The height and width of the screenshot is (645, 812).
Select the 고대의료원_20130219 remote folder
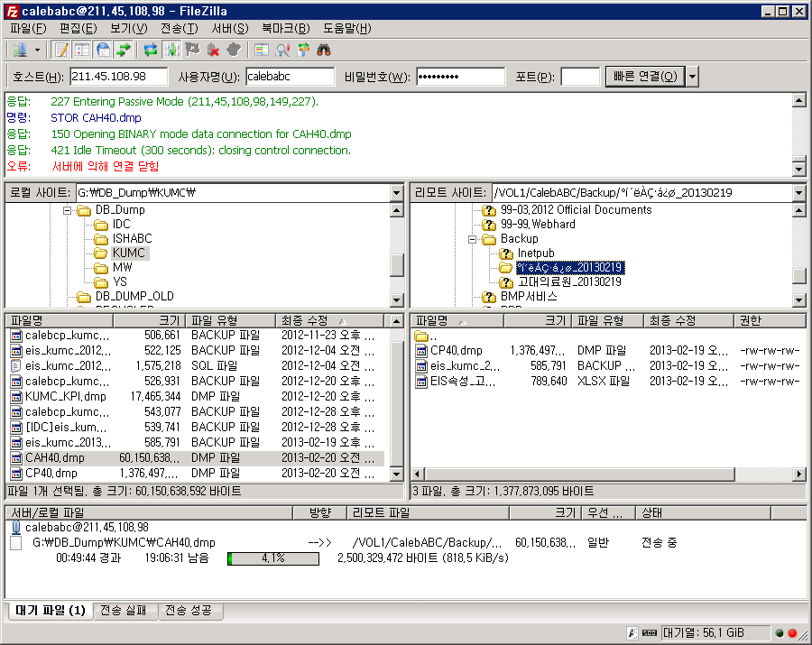(x=569, y=282)
